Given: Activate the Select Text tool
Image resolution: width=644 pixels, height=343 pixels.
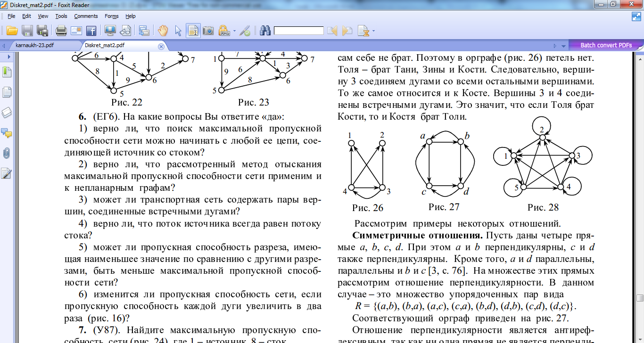Looking at the screenshot, I should pyautogui.click(x=193, y=31).
